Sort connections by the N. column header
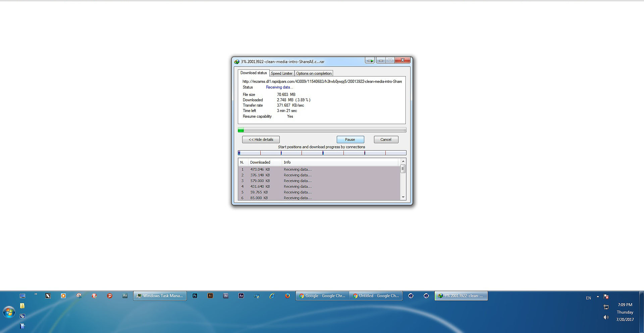 click(243, 162)
